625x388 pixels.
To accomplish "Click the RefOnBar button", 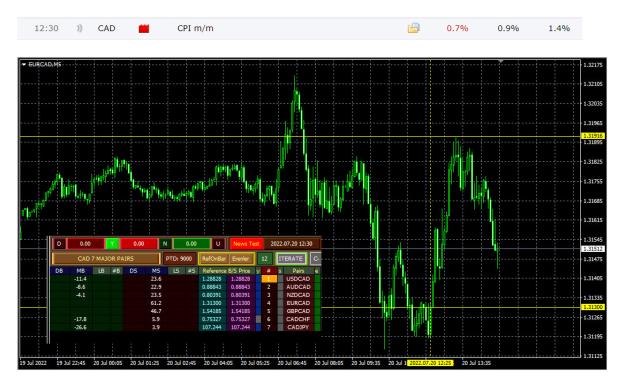I will pos(214,259).
